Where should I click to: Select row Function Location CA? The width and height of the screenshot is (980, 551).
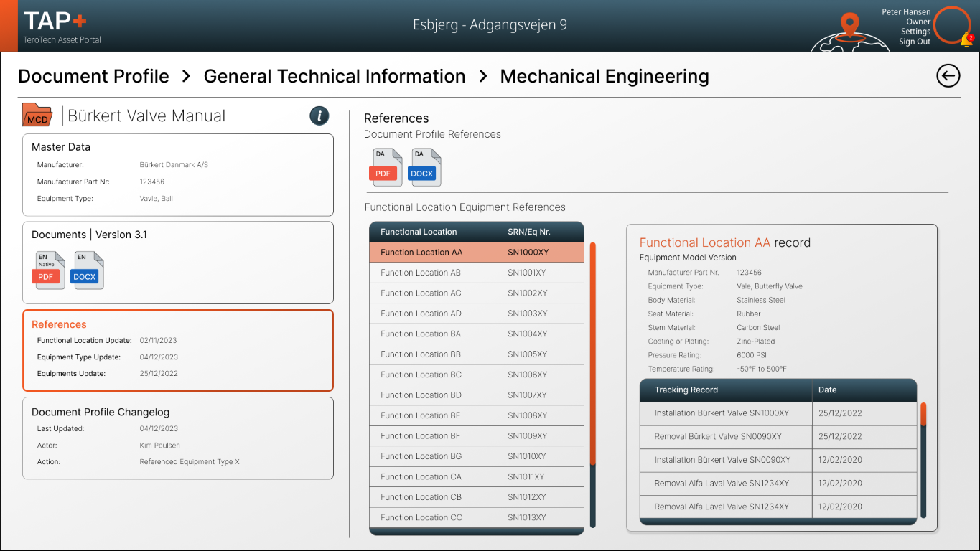477,476
